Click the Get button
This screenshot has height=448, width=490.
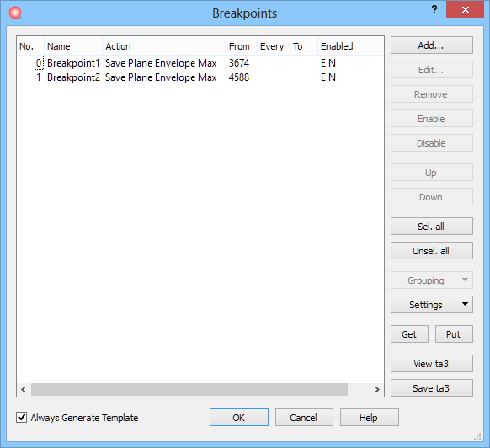pyautogui.click(x=409, y=334)
